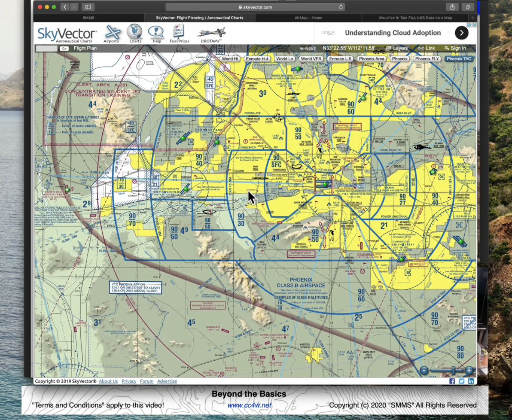Image resolution: width=512 pixels, height=420 pixels.
Task: Open the Flight Plan panel
Action: pos(85,48)
